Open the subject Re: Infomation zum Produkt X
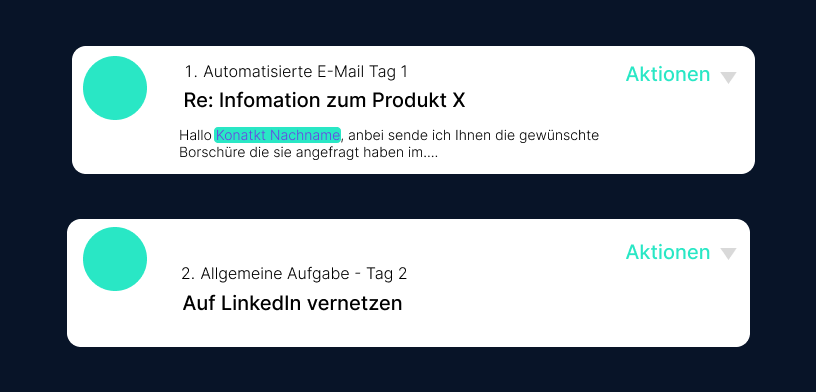The image size is (816, 392). tap(324, 100)
